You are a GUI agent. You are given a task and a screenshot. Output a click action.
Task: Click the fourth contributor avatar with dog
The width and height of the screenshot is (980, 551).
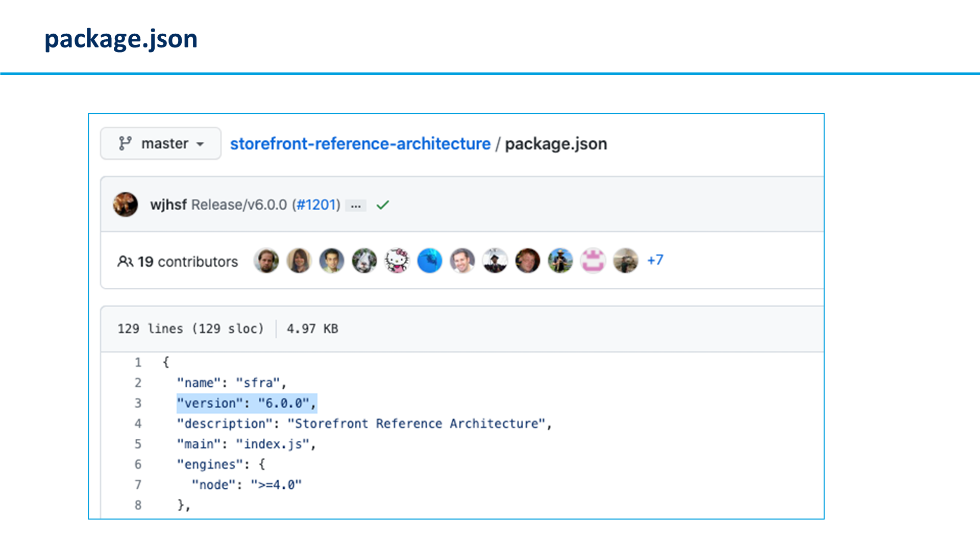pos(364,261)
